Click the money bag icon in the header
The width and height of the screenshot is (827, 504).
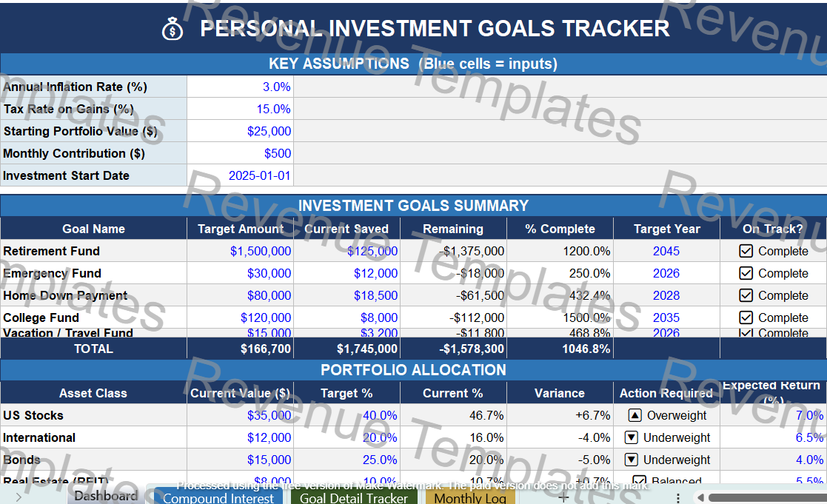(172, 29)
